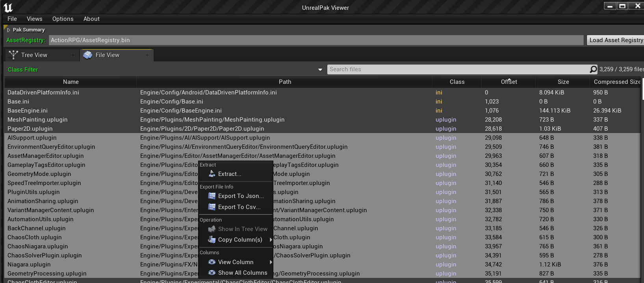The height and width of the screenshot is (283, 644).
Task: Select the MeshPainting.uplugin row
Action: coord(322,119)
